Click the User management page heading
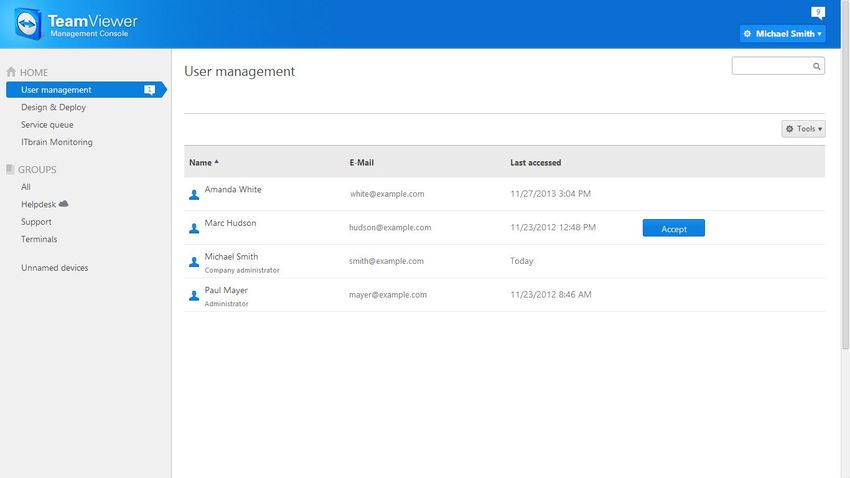The image size is (850, 478). [x=239, y=72]
